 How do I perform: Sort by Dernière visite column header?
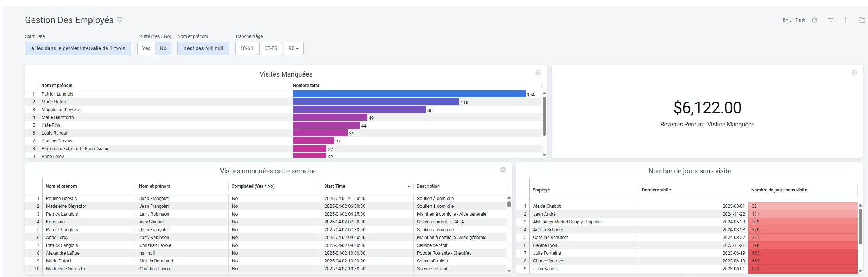coord(656,190)
